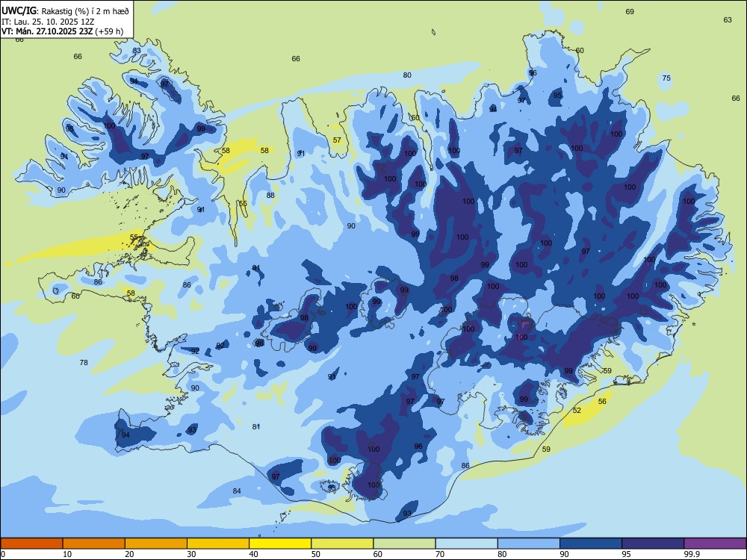Click the orange 10–20 legend swatch

coord(94,544)
